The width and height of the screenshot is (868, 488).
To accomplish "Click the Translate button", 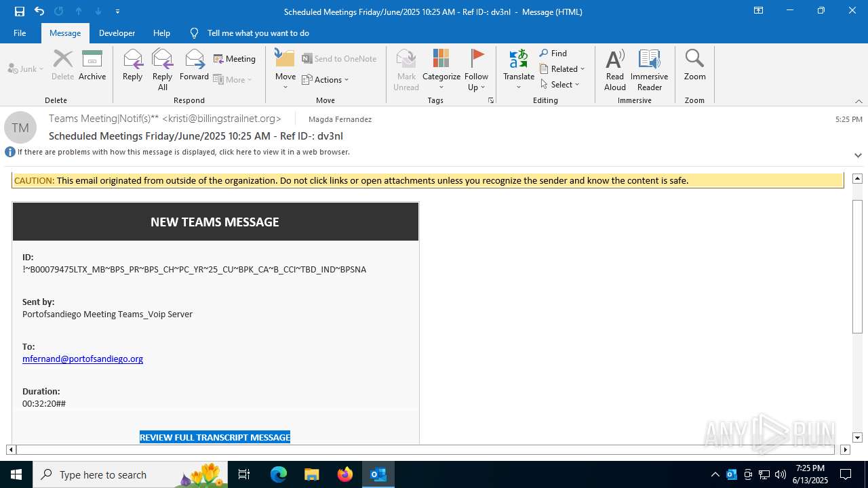I will coord(519,70).
